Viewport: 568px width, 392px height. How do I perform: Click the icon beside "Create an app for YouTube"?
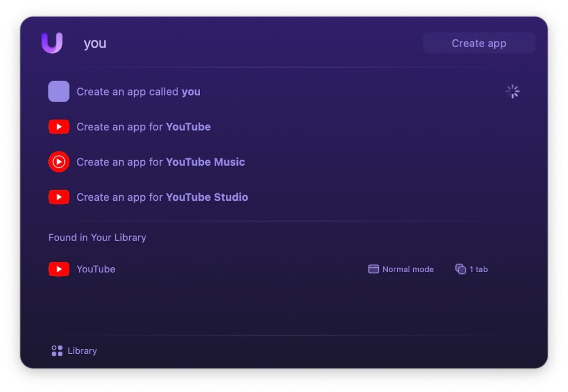[x=59, y=127]
